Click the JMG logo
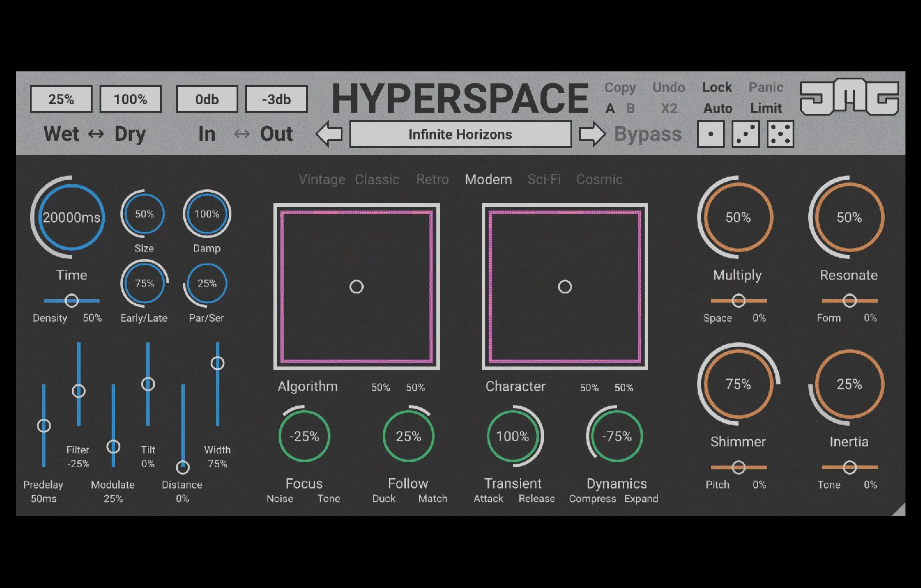The width and height of the screenshot is (921, 588). 850,97
